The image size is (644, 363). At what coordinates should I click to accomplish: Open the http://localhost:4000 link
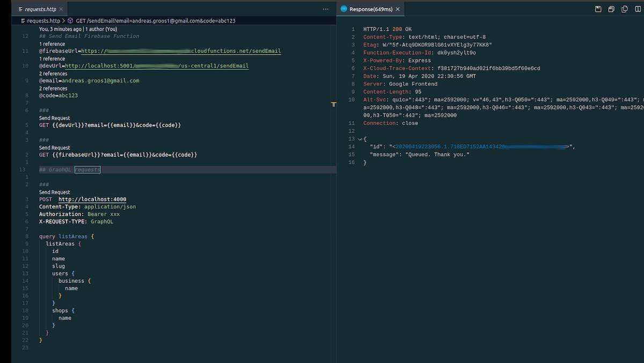(93, 199)
